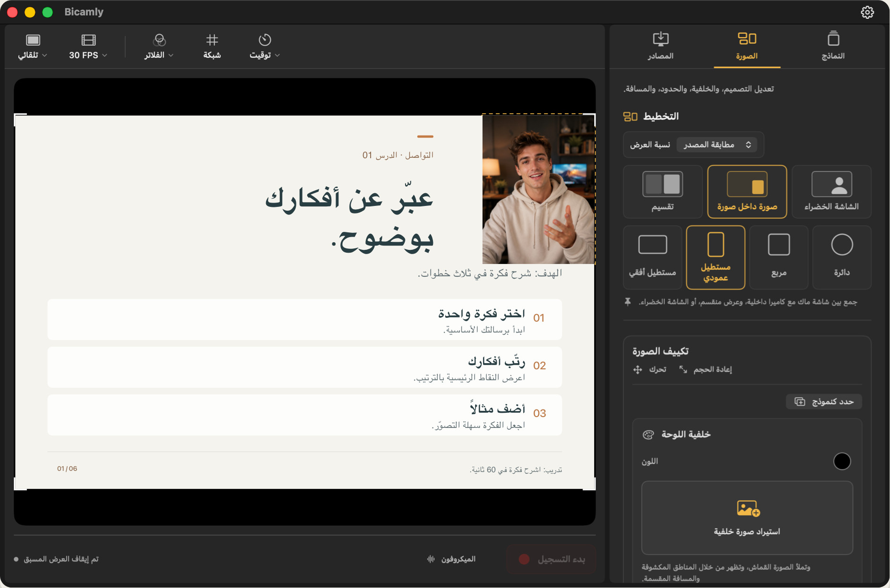Image resolution: width=890 pixels, height=588 pixels.
Task: Click the رتّب أفكارك slide card
Action: (x=304, y=367)
